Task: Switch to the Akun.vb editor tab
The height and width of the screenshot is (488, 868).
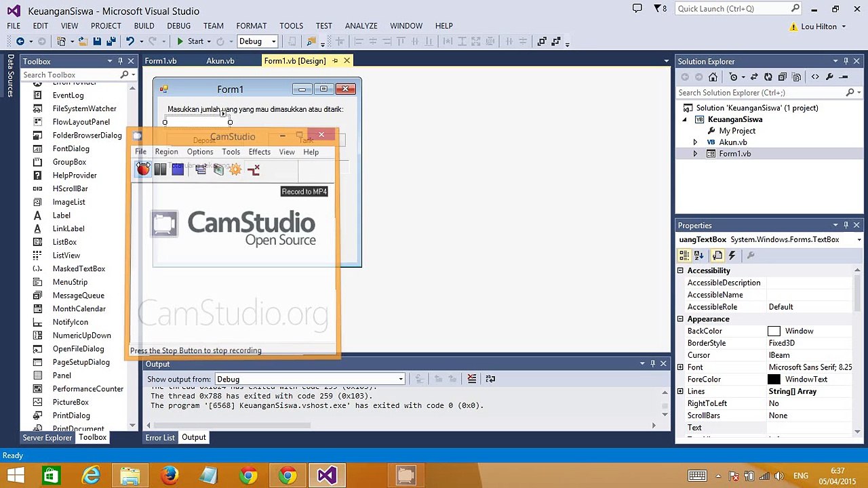Action: (220, 61)
